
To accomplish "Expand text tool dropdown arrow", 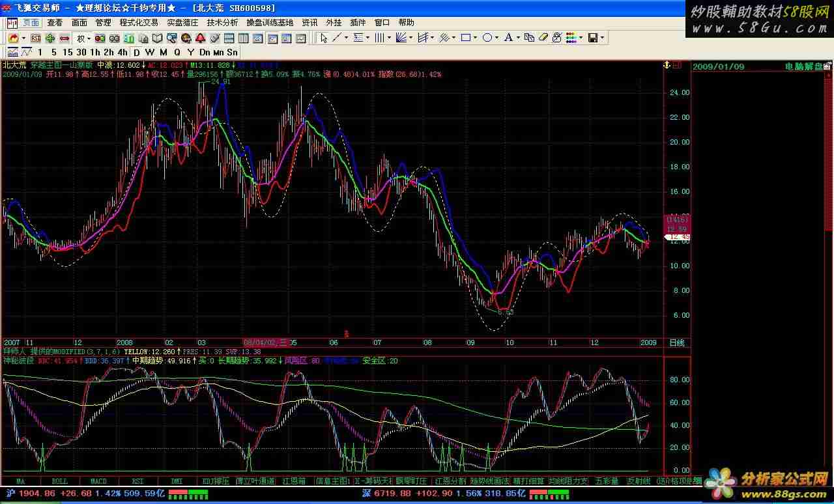I will point(519,38).
